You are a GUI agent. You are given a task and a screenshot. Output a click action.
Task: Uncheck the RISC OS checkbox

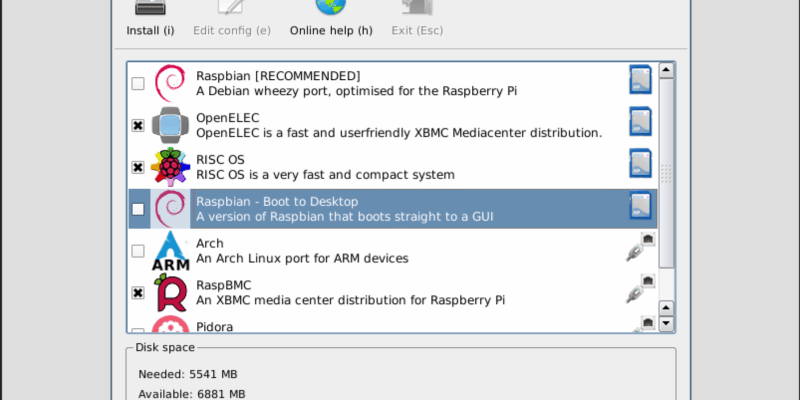(x=138, y=168)
